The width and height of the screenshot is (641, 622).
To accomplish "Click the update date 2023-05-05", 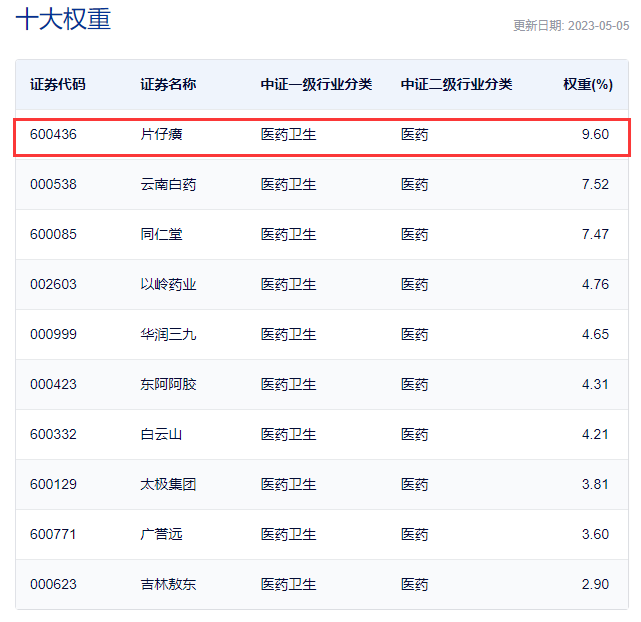I will coord(598,26).
